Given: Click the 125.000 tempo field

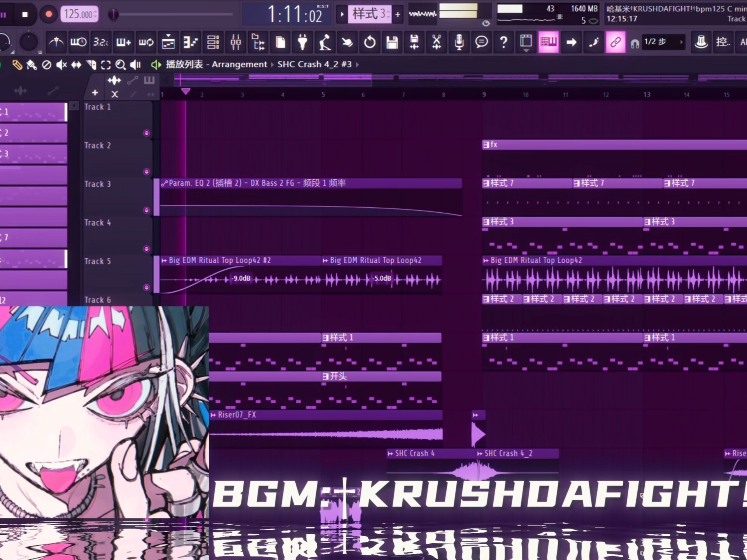Looking at the screenshot, I should pos(79,14).
